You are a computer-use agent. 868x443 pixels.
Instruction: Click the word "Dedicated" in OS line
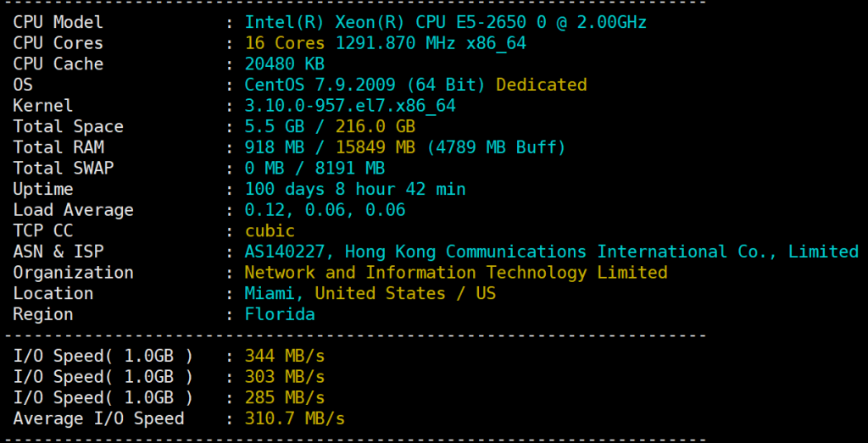coord(541,85)
